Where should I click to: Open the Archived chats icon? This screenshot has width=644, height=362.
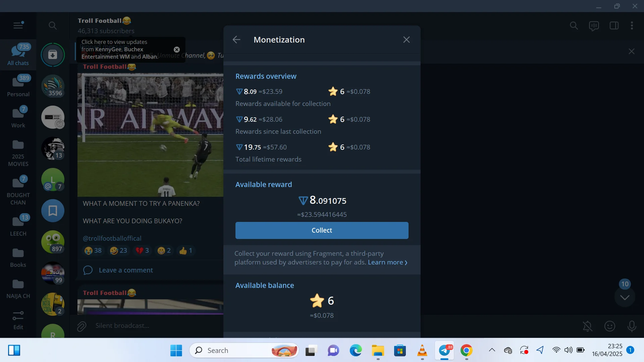[x=53, y=55]
